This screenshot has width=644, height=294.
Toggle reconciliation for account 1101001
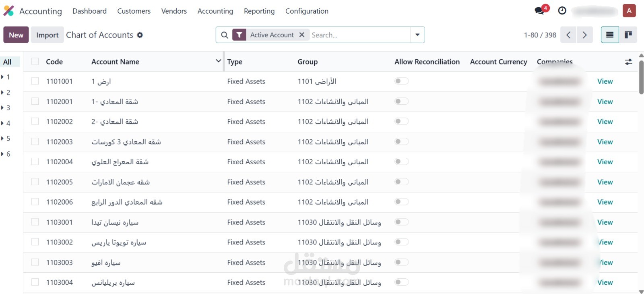coord(401,81)
